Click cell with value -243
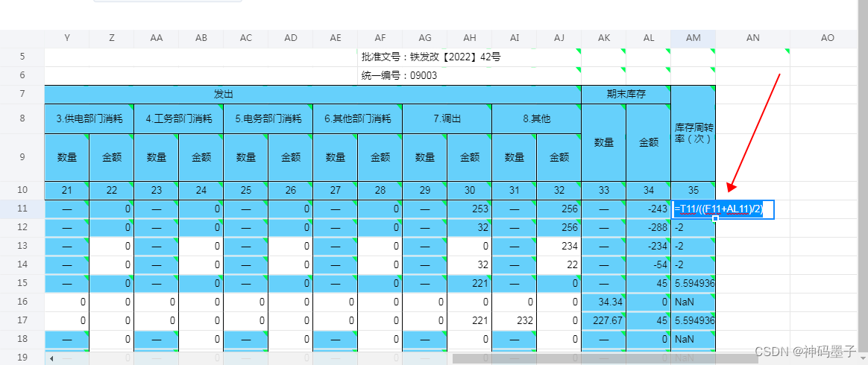The image size is (868, 365). (648, 209)
